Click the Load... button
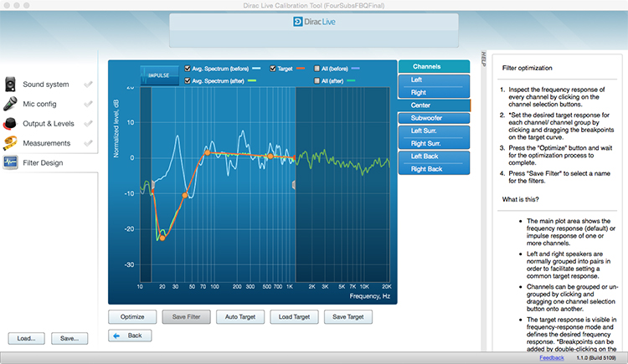This screenshot has height=364, width=628. 27,338
